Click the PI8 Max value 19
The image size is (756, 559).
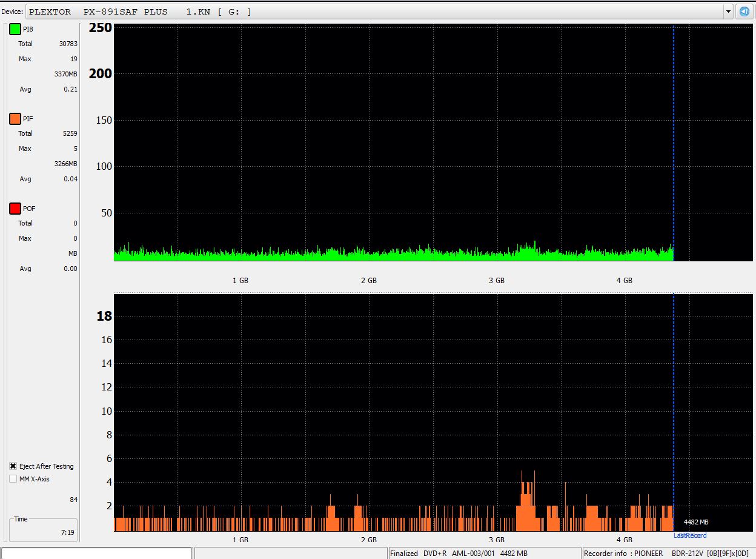tap(73, 59)
